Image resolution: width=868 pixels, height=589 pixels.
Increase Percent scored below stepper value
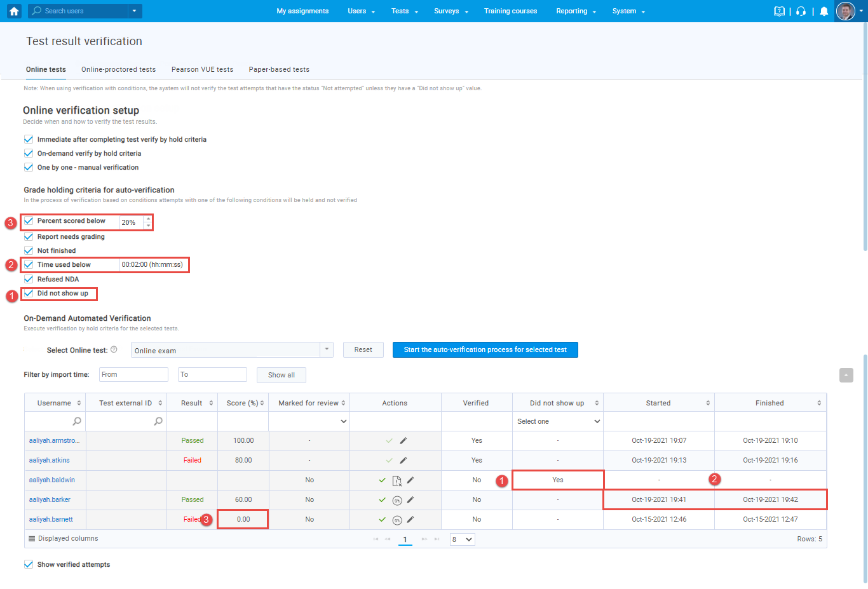coord(148,219)
